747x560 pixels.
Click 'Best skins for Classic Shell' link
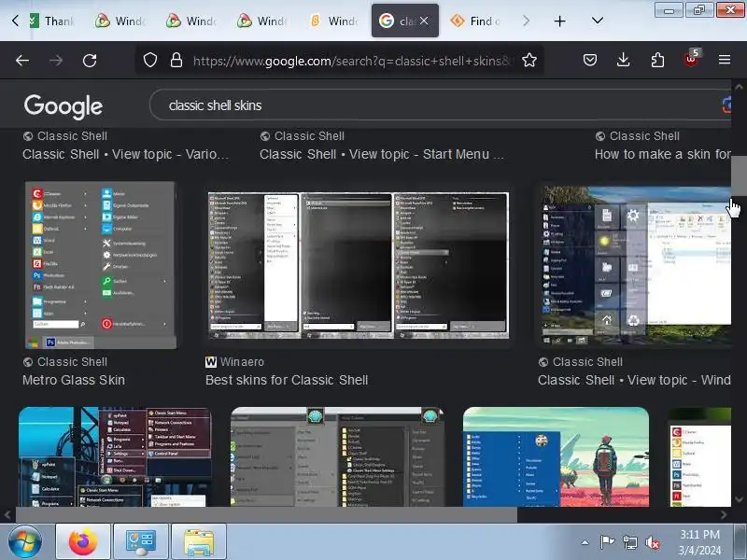(287, 380)
